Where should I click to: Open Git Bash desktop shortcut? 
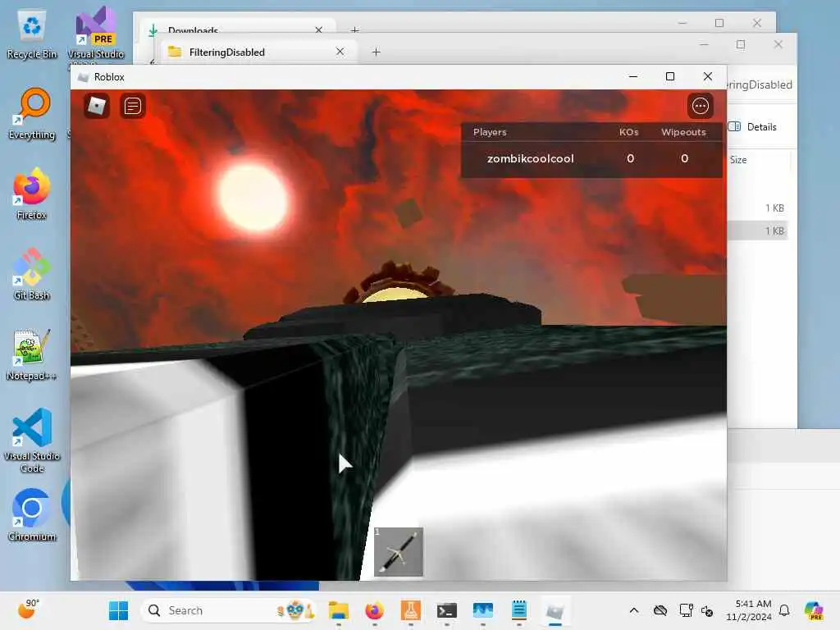pos(32,274)
